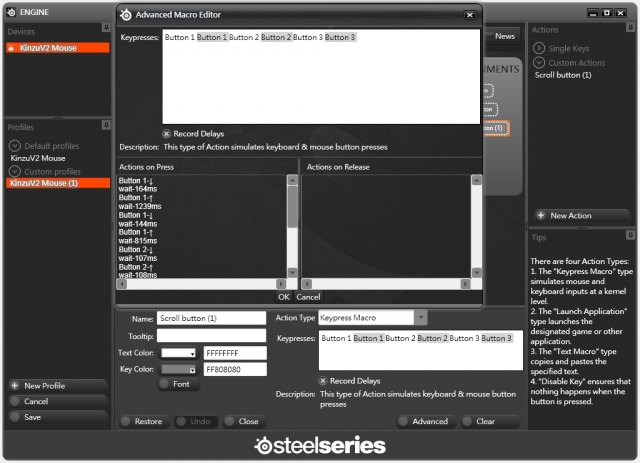This screenshot has height=463, width=640.
Task: Click Cancel in the Advanced Macro Editor
Action: pos(308,297)
